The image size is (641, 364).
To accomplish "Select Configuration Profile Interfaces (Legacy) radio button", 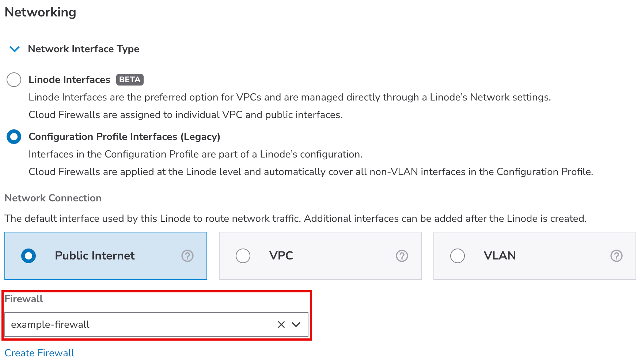I will (14, 137).
